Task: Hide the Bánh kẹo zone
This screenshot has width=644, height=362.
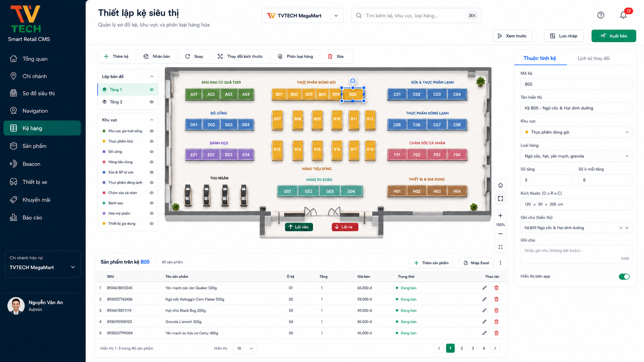Action: [151, 203]
